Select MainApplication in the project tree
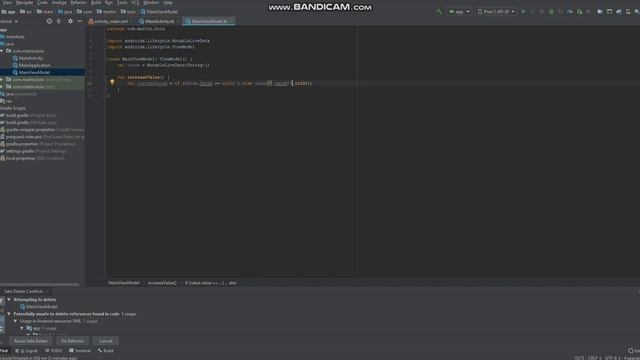This screenshot has height=360, width=640. click(34, 65)
